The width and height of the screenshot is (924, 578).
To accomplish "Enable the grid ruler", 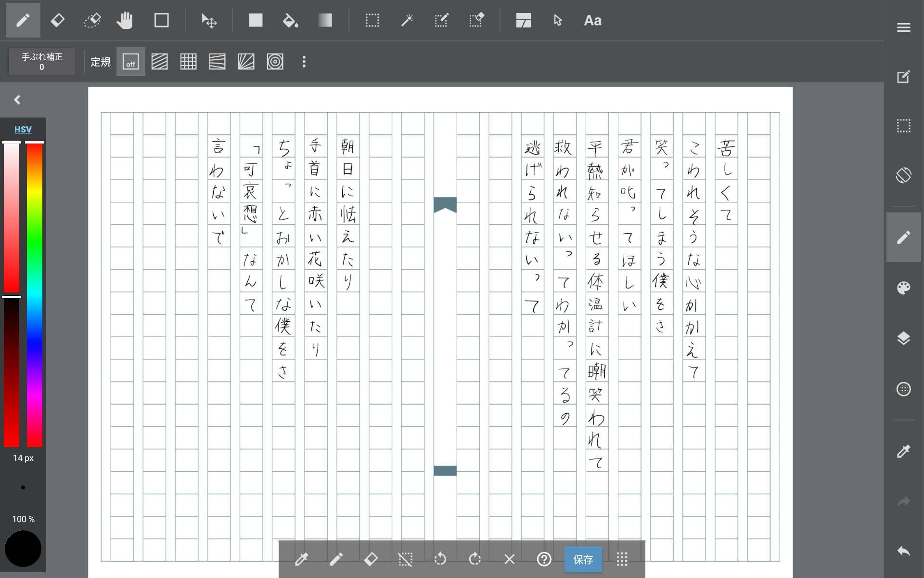I will pyautogui.click(x=188, y=62).
